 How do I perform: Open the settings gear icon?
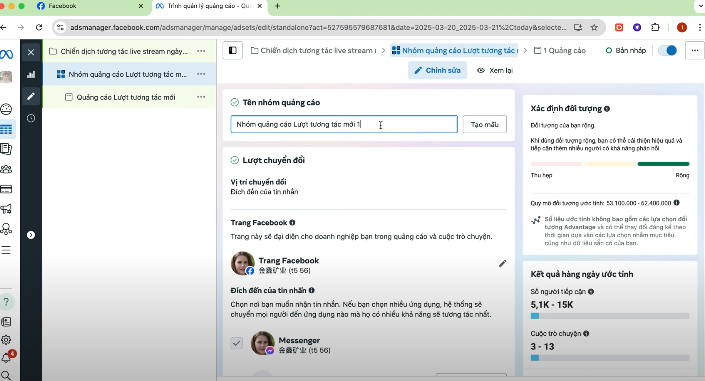pyautogui.click(x=6, y=340)
